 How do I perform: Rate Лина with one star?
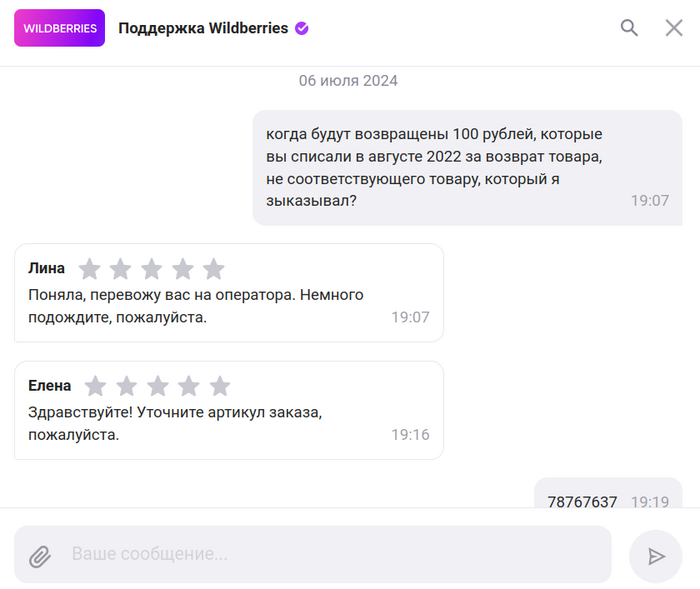pyautogui.click(x=90, y=269)
